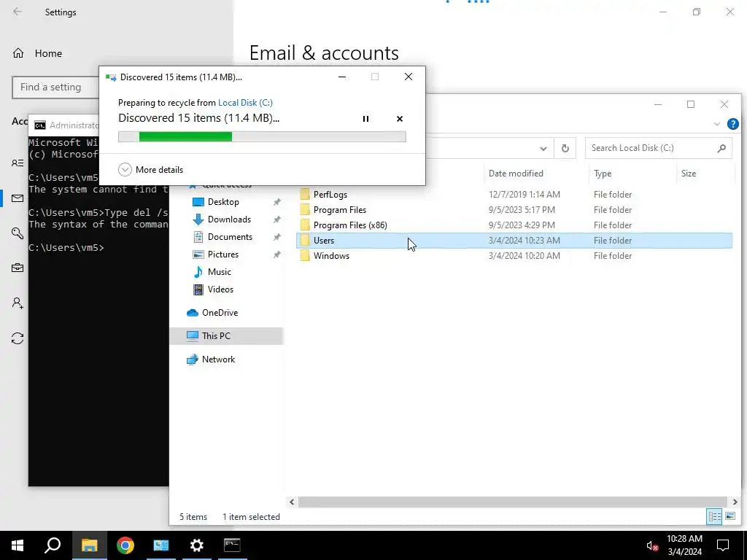Switch to details view layout
747x560 pixels.
(714, 516)
